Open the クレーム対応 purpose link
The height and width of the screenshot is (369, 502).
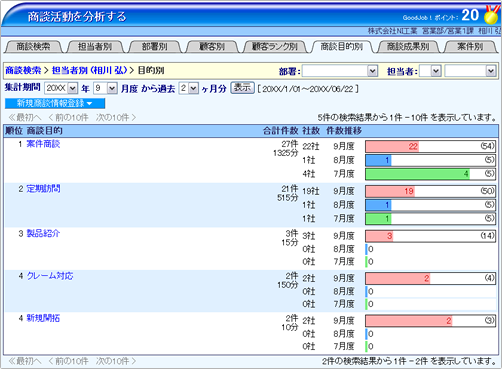tap(50, 276)
